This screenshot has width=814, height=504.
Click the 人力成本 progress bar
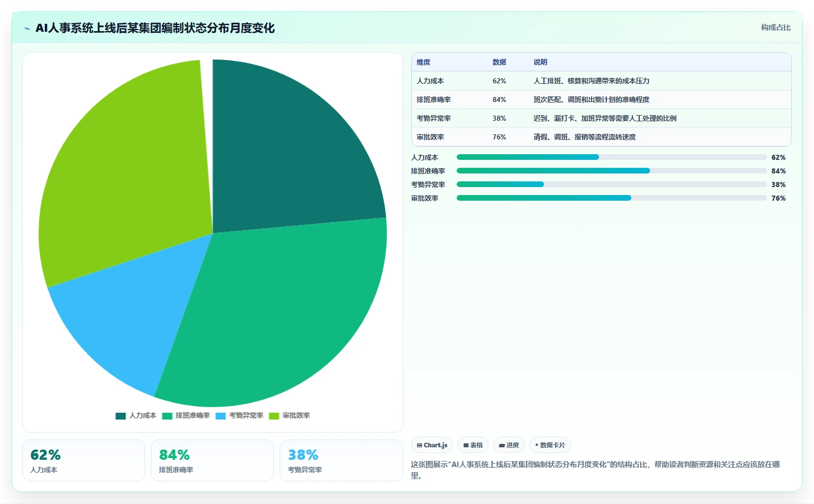pos(611,157)
